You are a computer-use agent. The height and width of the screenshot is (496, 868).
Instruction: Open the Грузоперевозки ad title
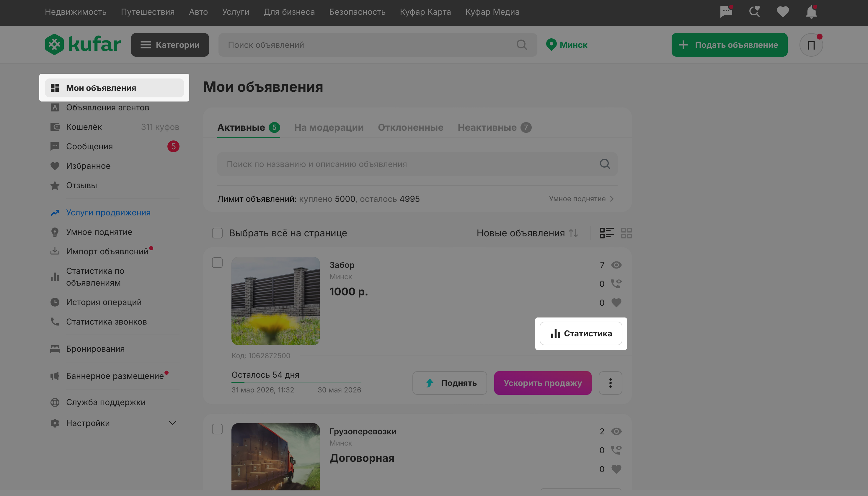(363, 431)
